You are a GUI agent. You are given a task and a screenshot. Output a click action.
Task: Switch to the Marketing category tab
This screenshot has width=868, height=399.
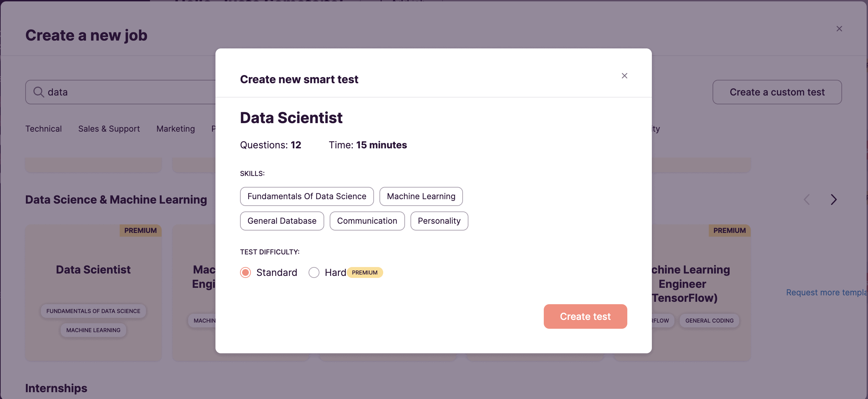pyautogui.click(x=176, y=129)
